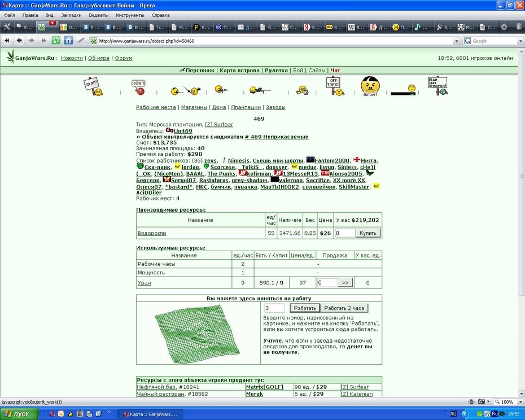
Task: Open the Инструменты menu
Action: pos(130,15)
